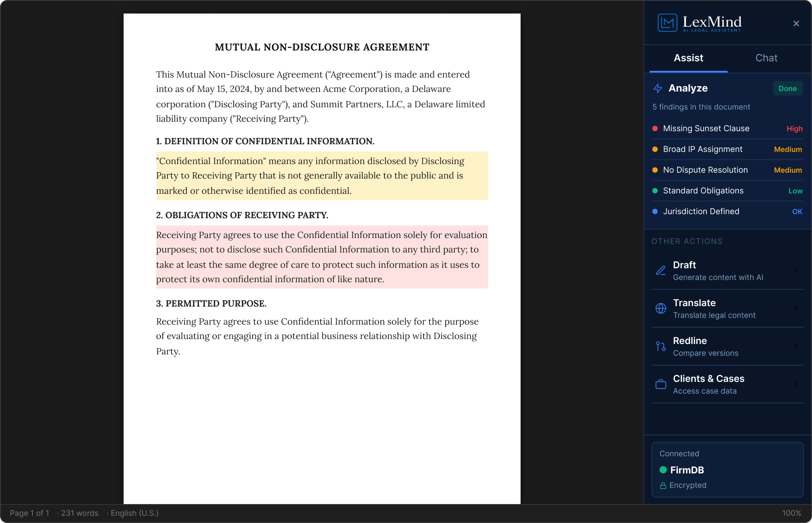
Task: Click the yellow highlighted Confidential Information paragraph
Action: pyautogui.click(x=322, y=176)
